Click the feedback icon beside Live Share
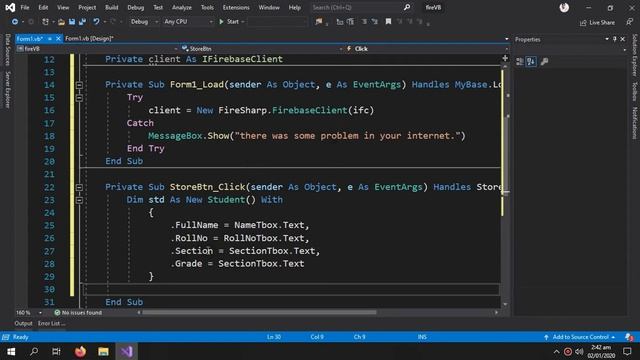The height and width of the screenshot is (360, 640). (x=629, y=22)
